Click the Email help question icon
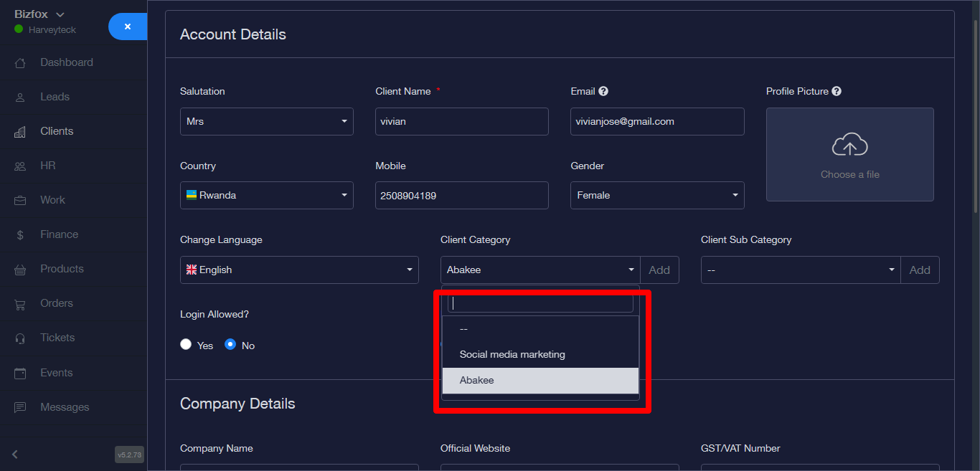Screen dimensions: 980x471 click(x=603, y=91)
